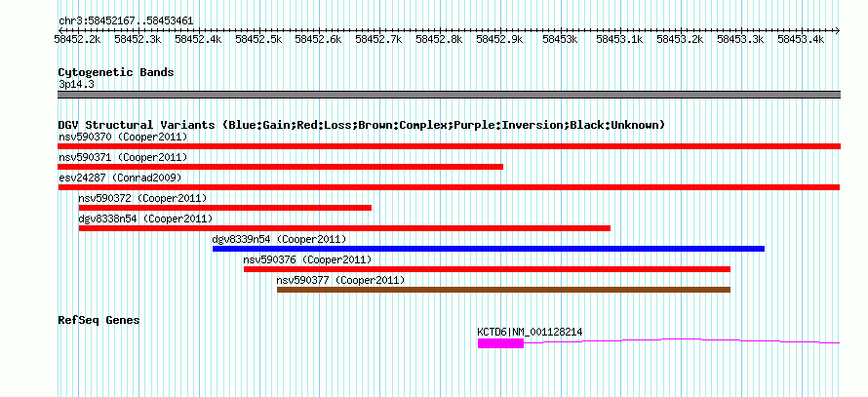
Task: Click the red nsv590370 variant bar
Action: (x=449, y=146)
